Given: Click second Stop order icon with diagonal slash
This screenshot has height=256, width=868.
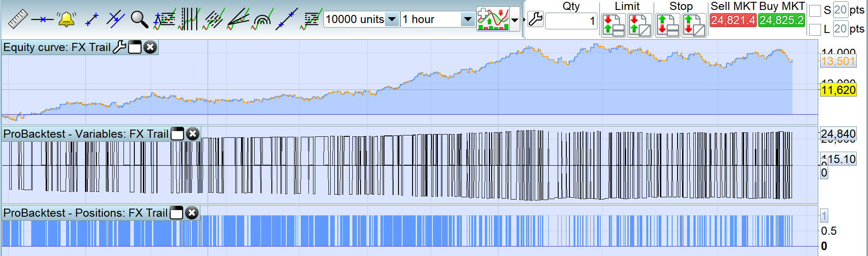Looking at the screenshot, I should (x=694, y=25).
